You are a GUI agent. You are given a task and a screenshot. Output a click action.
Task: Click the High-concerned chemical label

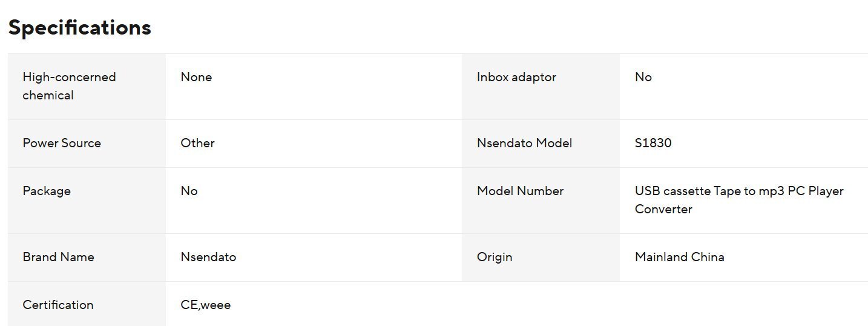pos(69,86)
